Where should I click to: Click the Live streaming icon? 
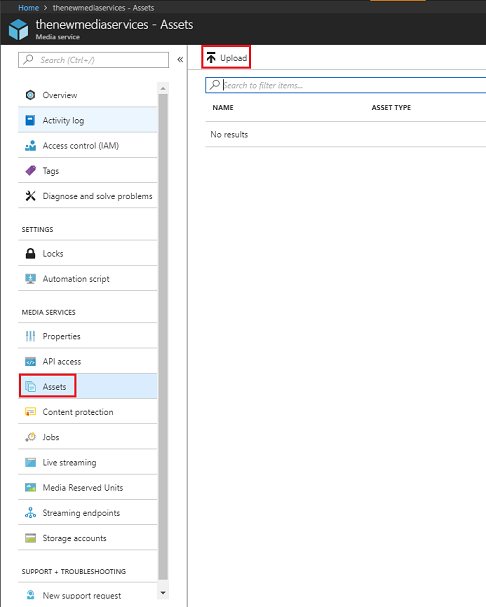(30, 462)
